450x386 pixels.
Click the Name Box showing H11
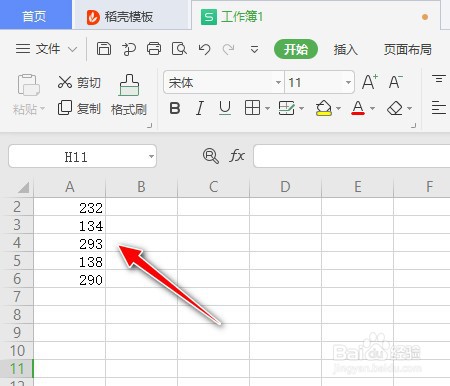pos(76,157)
